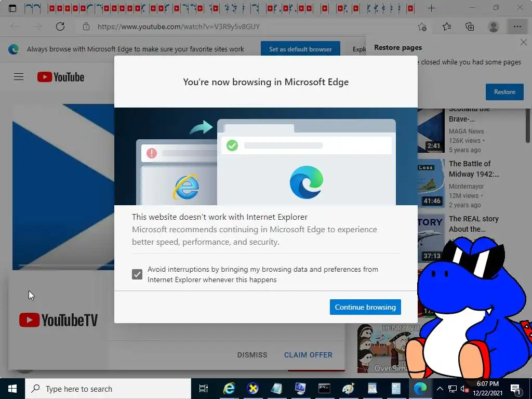Switch to Microsoft Edge in the taskbar
This screenshot has width=532, height=399.
click(420, 389)
